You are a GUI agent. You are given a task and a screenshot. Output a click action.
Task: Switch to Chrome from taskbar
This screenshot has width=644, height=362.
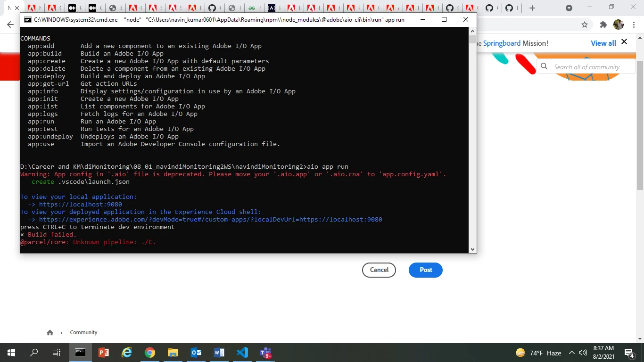point(150,353)
